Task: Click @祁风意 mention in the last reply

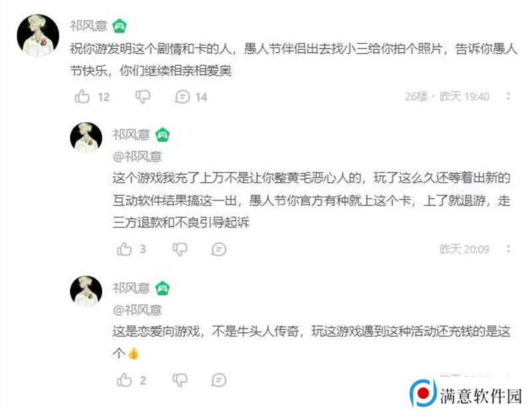Action: pyautogui.click(x=138, y=310)
